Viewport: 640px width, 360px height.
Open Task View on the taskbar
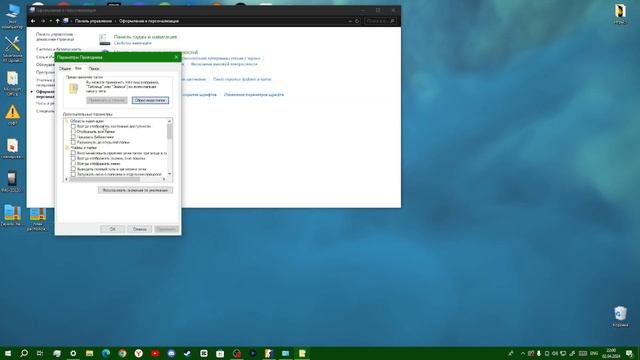click(40, 353)
